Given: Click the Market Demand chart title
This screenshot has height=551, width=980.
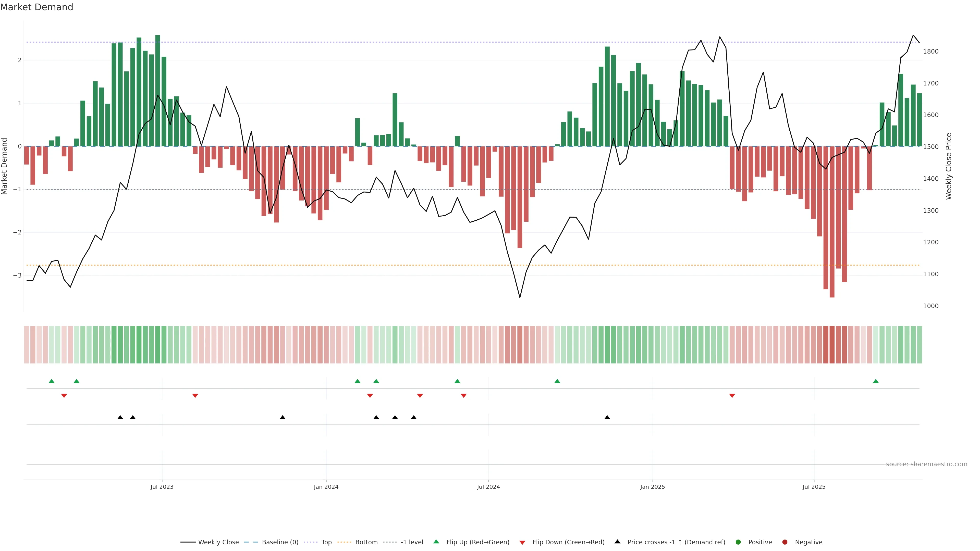Looking at the screenshot, I should (36, 7).
